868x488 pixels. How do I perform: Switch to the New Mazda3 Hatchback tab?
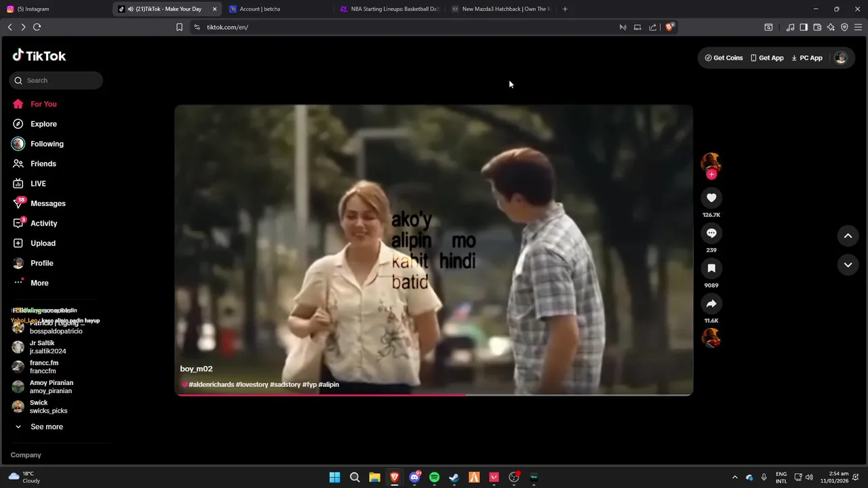(501, 9)
